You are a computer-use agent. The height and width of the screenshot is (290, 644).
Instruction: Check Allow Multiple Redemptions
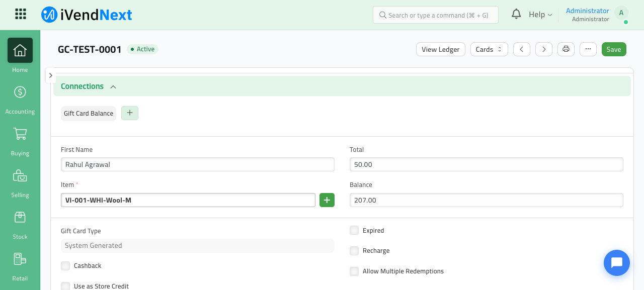point(354,271)
